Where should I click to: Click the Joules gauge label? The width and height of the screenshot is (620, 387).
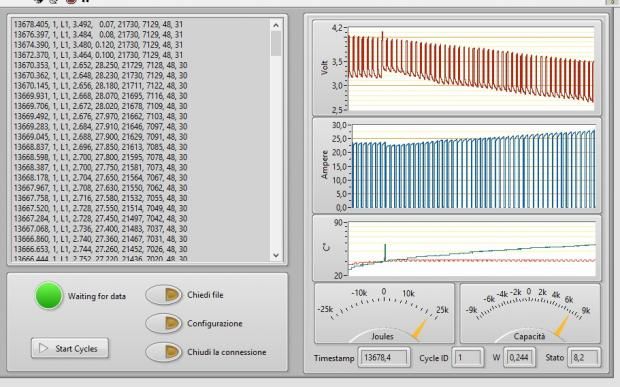382,336
